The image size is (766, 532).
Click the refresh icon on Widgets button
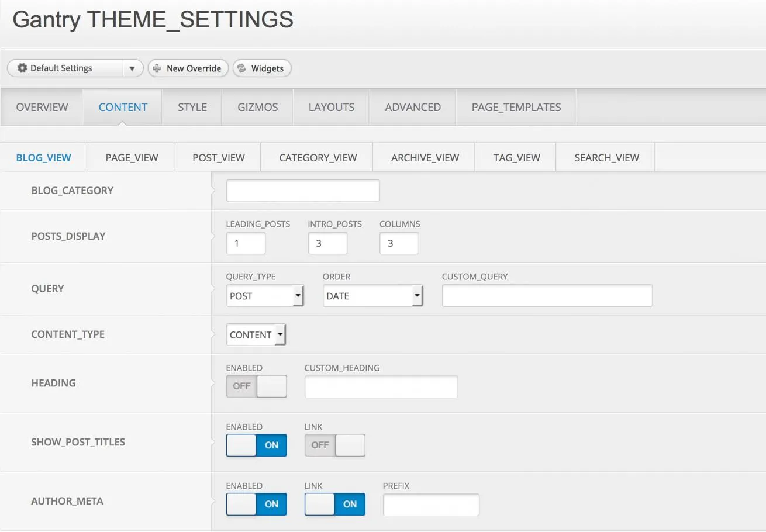[242, 68]
